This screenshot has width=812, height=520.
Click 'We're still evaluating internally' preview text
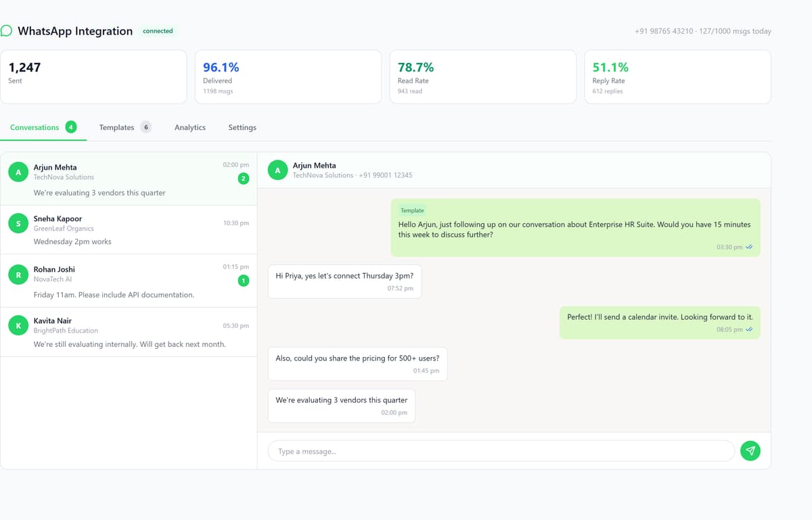click(129, 344)
